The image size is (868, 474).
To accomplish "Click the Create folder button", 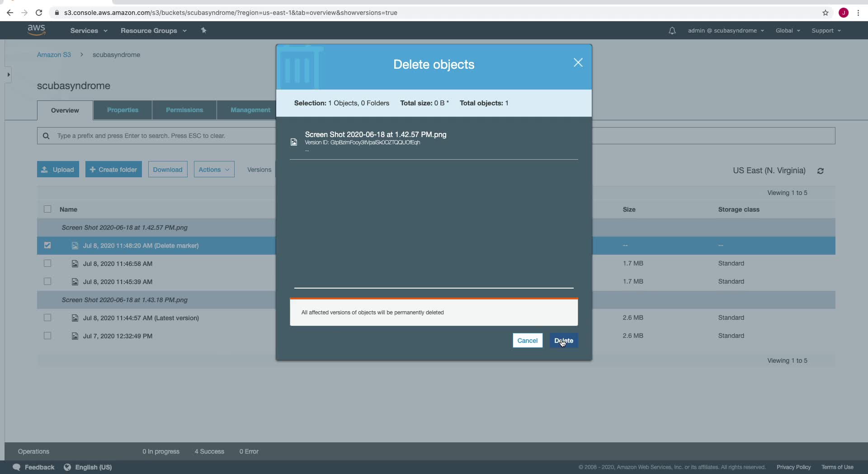I will [113, 170].
